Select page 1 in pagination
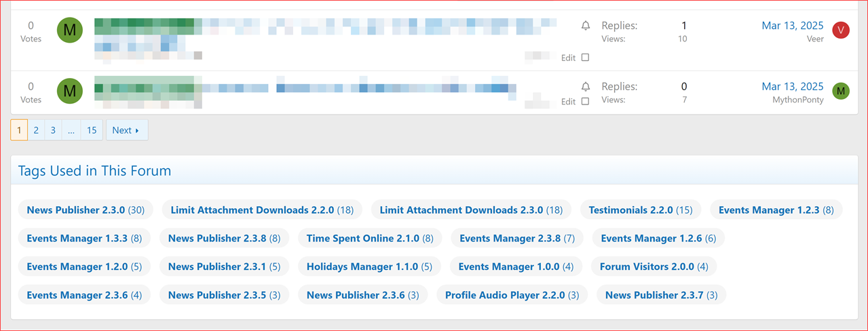 [19, 130]
